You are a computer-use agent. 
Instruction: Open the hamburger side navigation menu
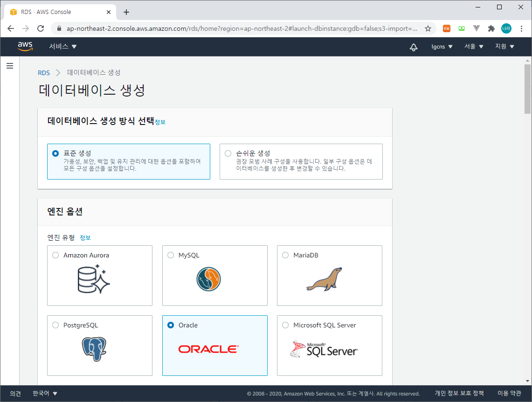10,66
